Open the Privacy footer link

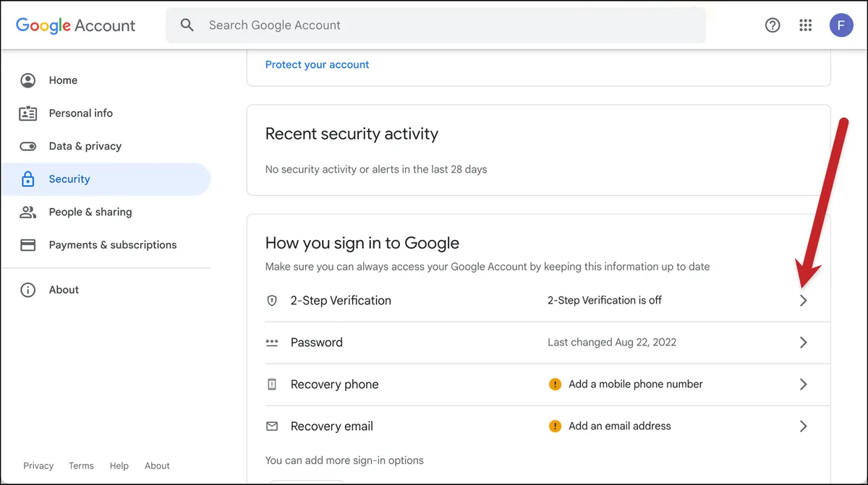[x=38, y=466]
